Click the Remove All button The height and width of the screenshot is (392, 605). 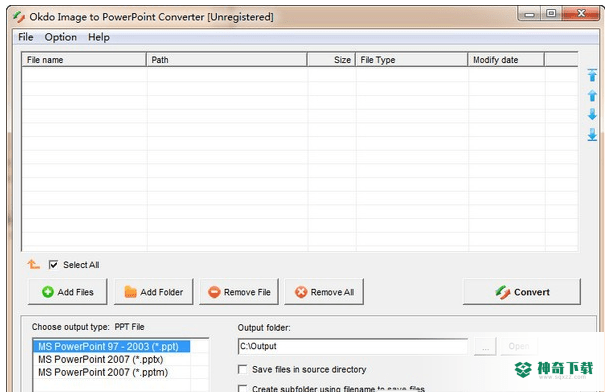pos(324,292)
